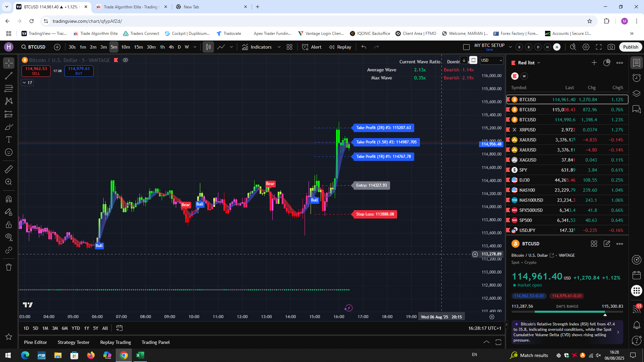Open the Object Tree panel on right sidebar
Screen dimensions: 644x362
pyautogui.click(x=636, y=94)
